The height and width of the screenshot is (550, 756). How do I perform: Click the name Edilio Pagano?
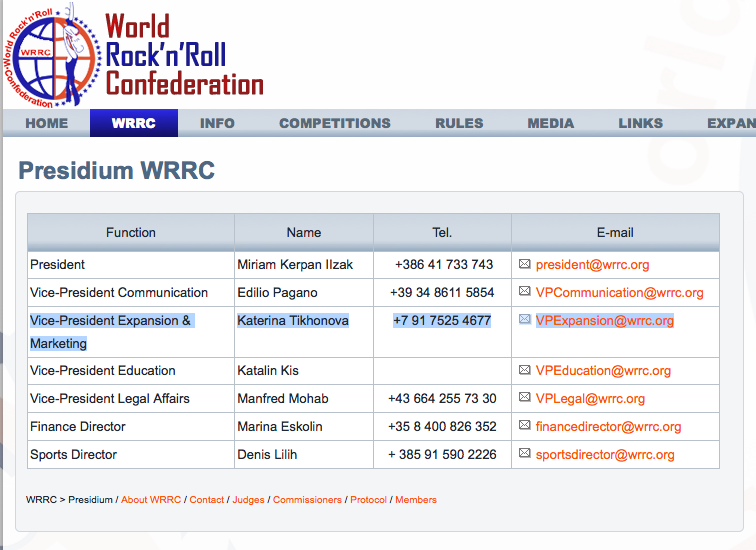click(277, 293)
